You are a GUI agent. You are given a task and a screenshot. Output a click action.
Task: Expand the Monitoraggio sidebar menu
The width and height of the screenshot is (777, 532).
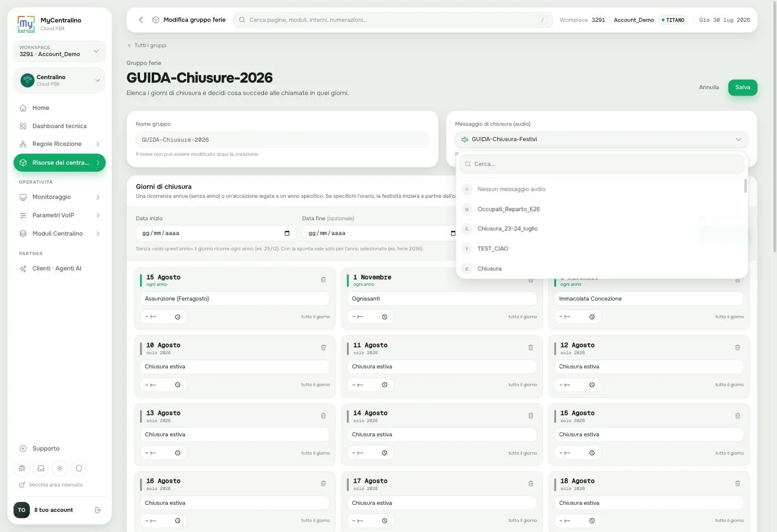pos(60,197)
